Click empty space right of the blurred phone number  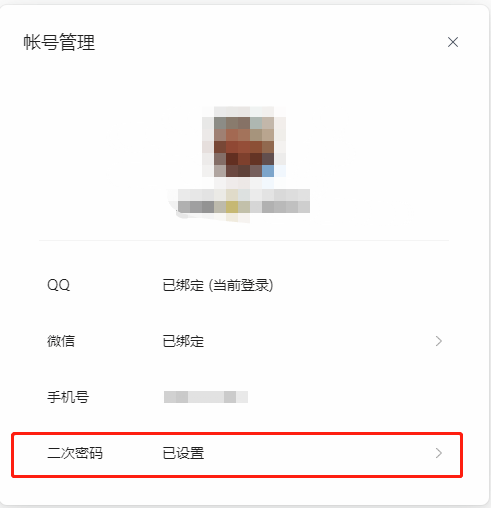[333, 397]
